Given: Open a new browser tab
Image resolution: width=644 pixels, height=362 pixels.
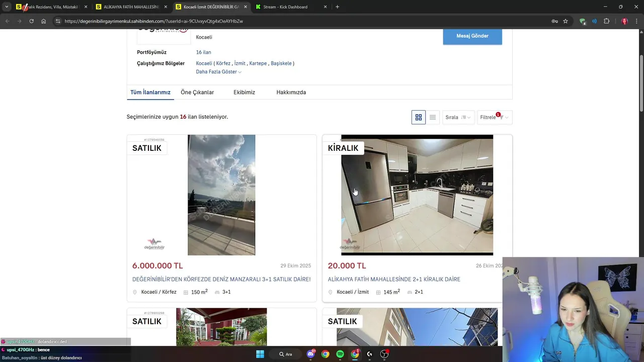Looking at the screenshot, I should pyautogui.click(x=337, y=7).
